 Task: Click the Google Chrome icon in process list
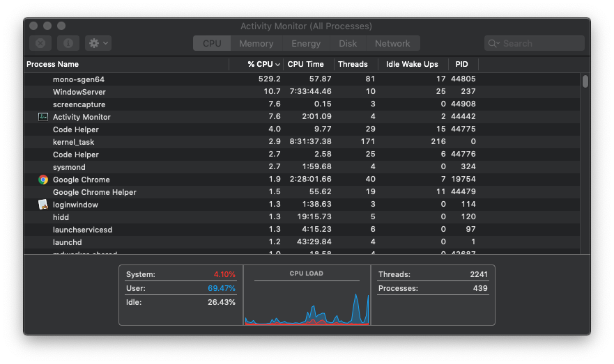(43, 180)
